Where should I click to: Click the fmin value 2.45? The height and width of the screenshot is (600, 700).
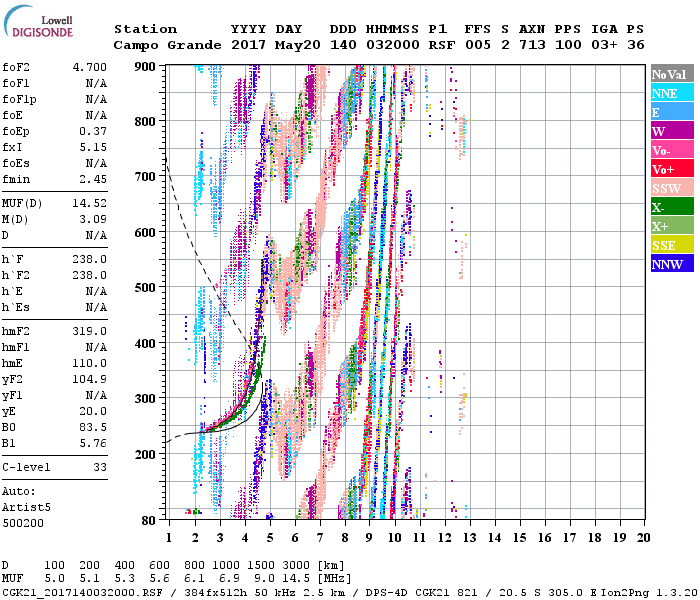pos(93,179)
